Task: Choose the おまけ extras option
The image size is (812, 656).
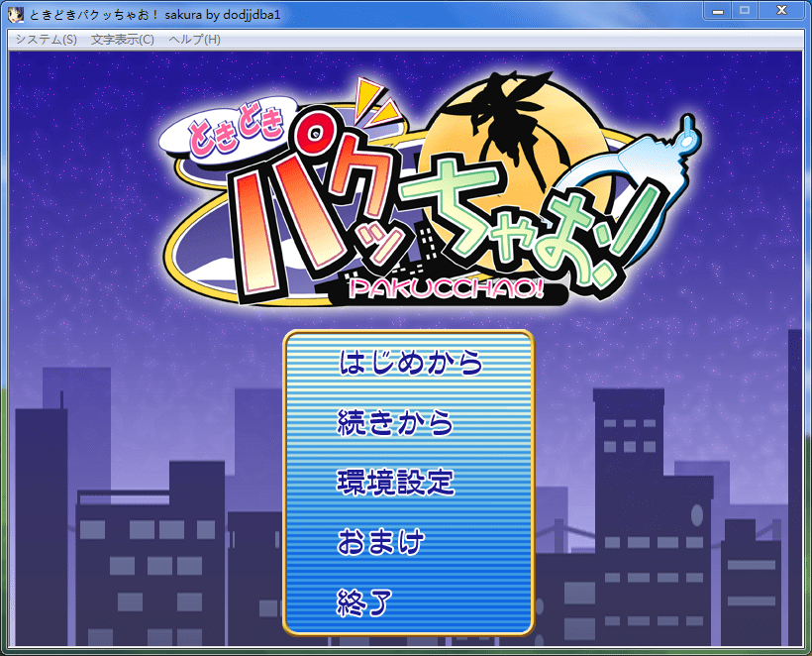Action: click(381, 542)
